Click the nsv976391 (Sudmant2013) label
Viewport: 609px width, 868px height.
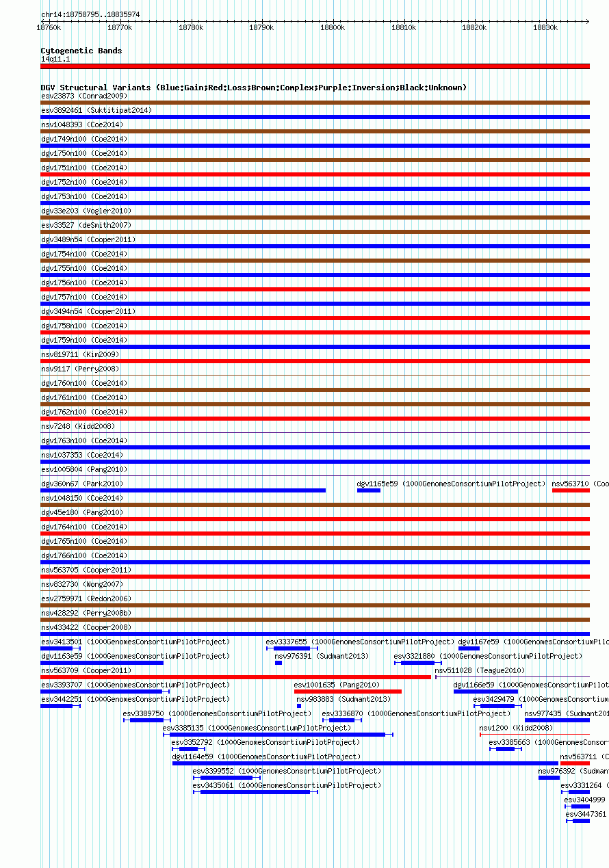coord(322,656)
